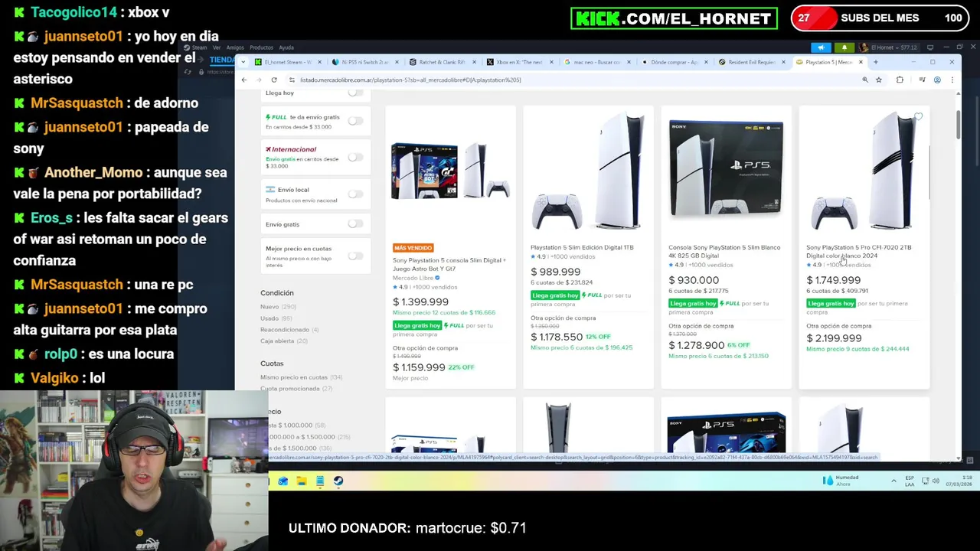Toggle the 'Llega hoy' filter switch
This screenshot has width=980, height=551.
[x=355, y=93]
